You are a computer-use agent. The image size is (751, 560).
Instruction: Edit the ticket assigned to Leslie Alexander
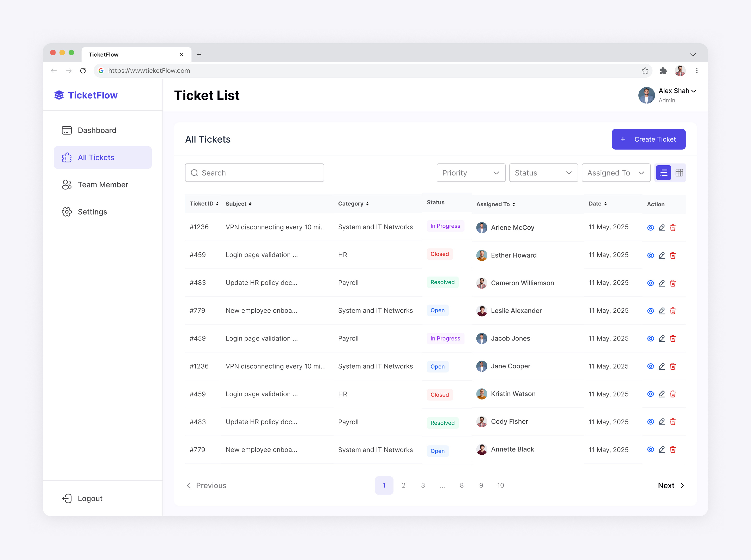pos(662,311)
